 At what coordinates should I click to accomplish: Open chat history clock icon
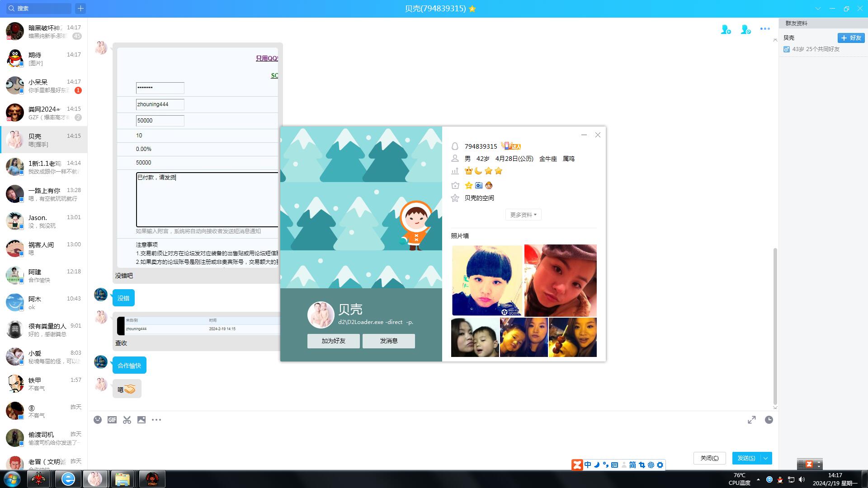[x=769, y=420]
